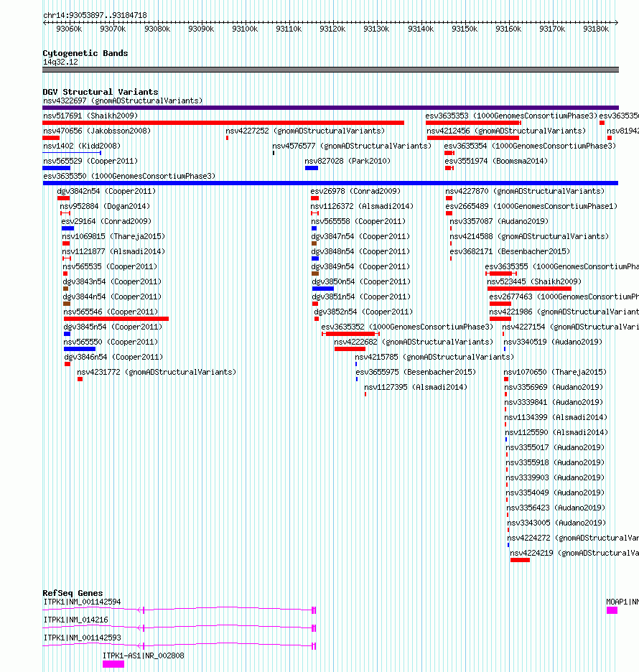Screen dimensions: 639x672
Task: Open nsv1121877 (Alsmadi2014) entry
Action: point(113,251)
